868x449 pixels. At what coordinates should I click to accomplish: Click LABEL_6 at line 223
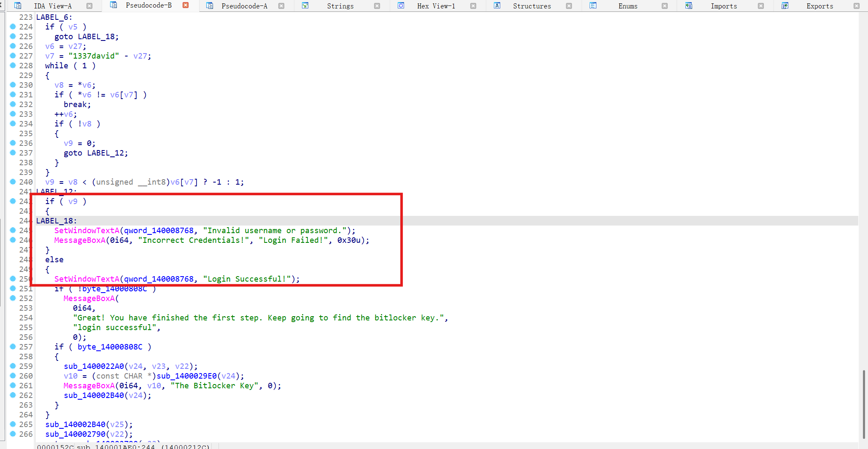(x=54, y=17)
